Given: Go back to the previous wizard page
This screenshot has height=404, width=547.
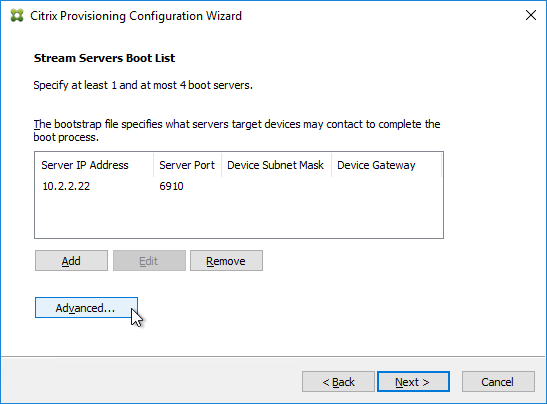Looking at the screenshot, I should (338, 382).
